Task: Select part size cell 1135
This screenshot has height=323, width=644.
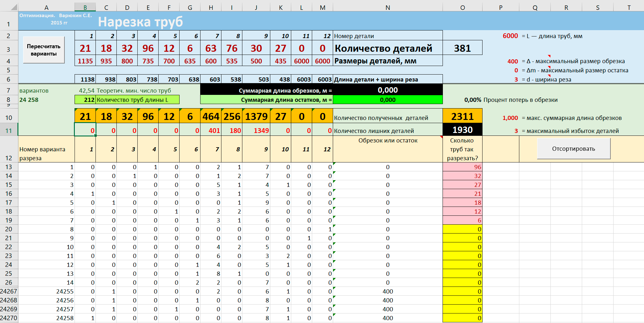Action: pyautogui.click(x=85, y=61)
